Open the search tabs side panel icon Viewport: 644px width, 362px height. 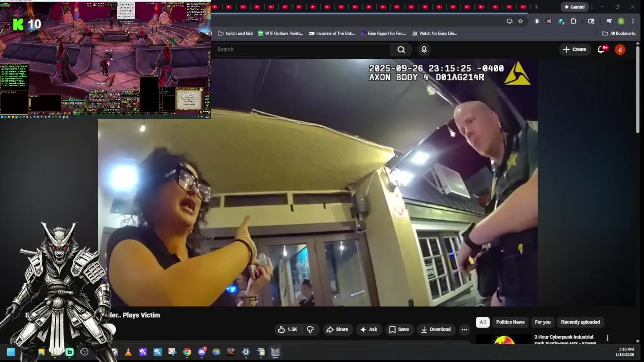coord(591,21)
